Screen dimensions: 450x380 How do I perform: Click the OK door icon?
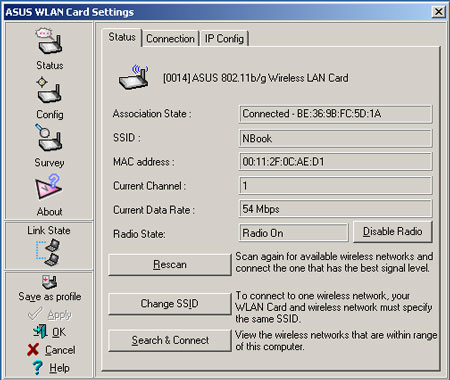(x=40, y=331)
